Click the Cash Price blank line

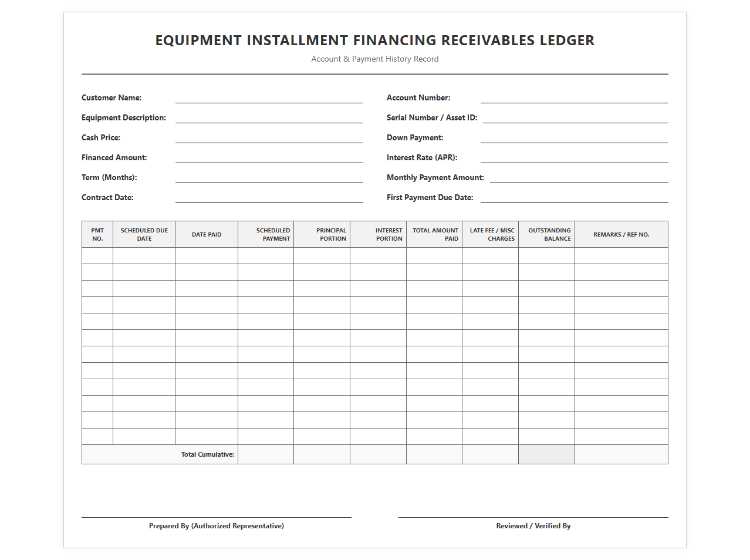point(269,137)
